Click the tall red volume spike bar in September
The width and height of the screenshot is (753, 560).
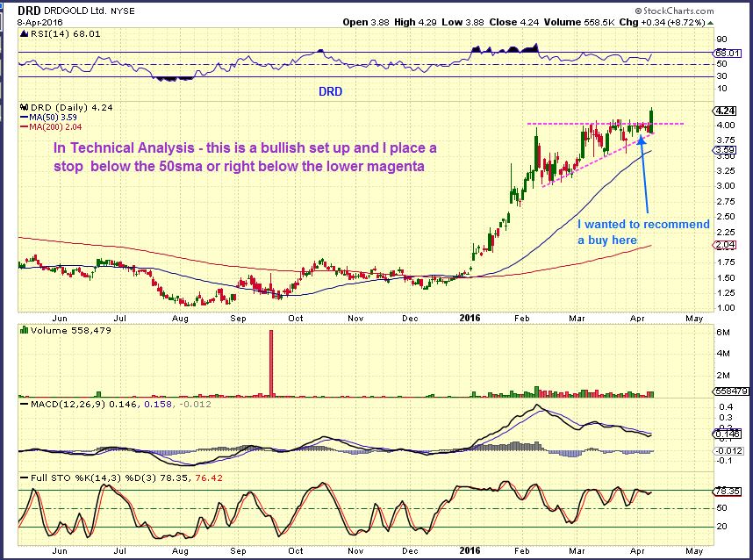point(271,363)
